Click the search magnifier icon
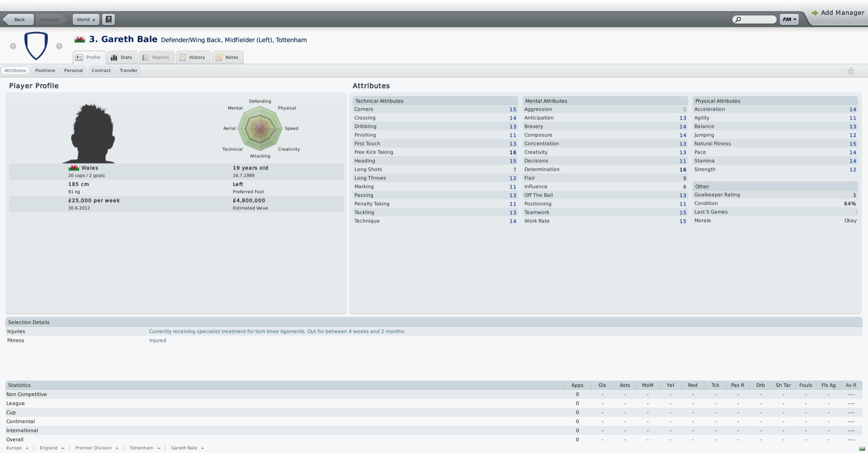 (x=738, y=19)
